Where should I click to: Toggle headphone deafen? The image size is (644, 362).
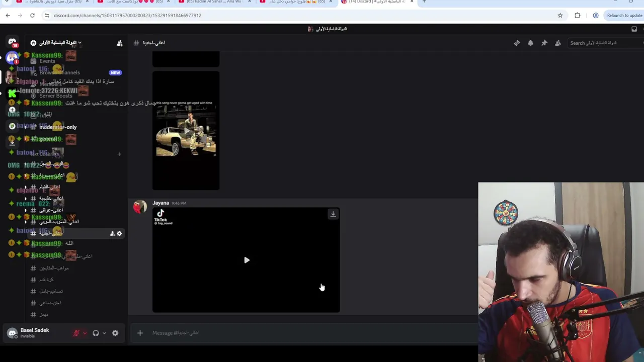click(x=96, y=333)
